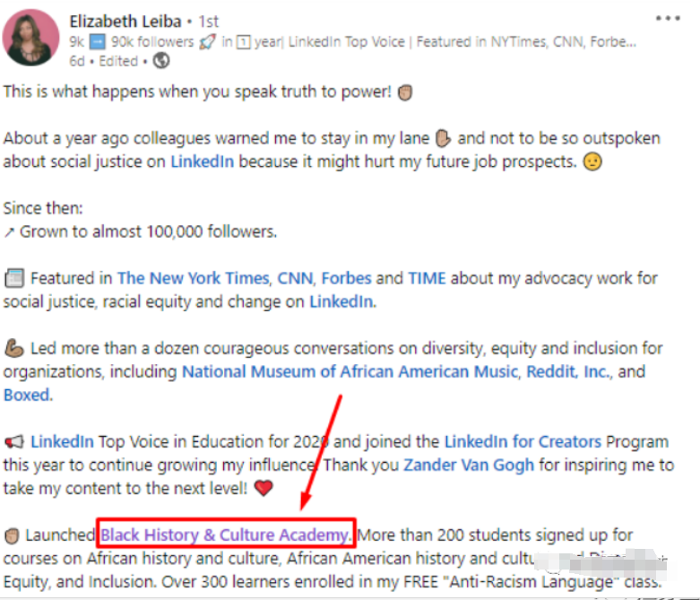Image resolution: width=700 pixels, height=600 pixels.
Task: Open Black History & Culture Academy link
Action: (x=226, y=535)
